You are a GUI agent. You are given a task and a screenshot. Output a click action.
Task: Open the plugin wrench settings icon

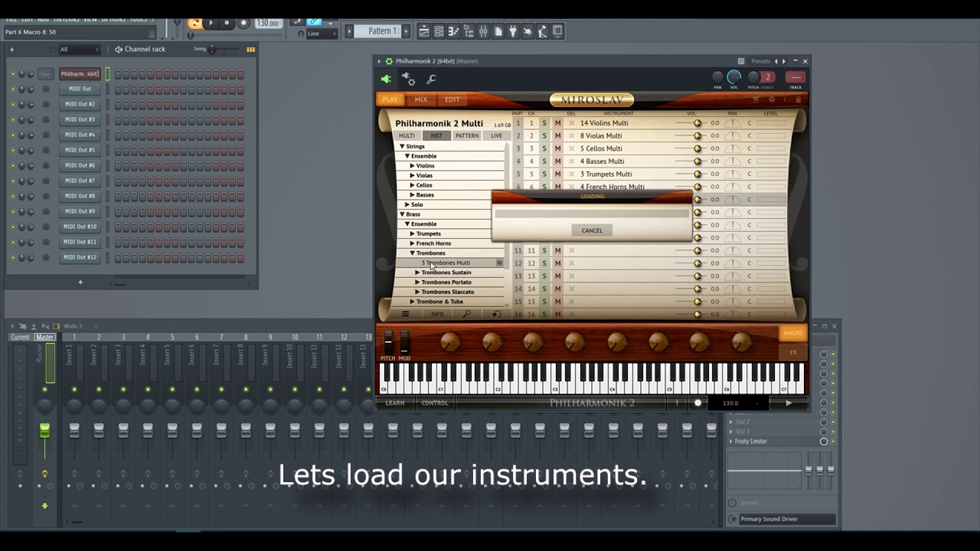tap(431, 79)
